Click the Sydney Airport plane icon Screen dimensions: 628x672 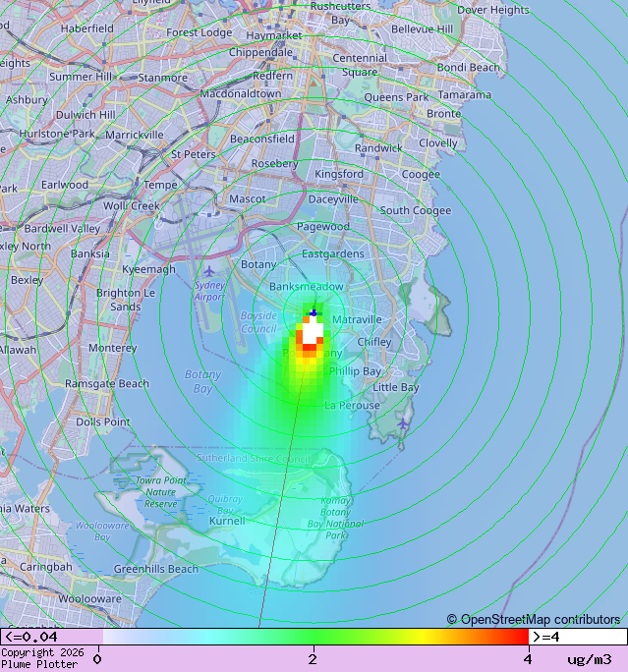pyautogui.click(x=208, y=271)
